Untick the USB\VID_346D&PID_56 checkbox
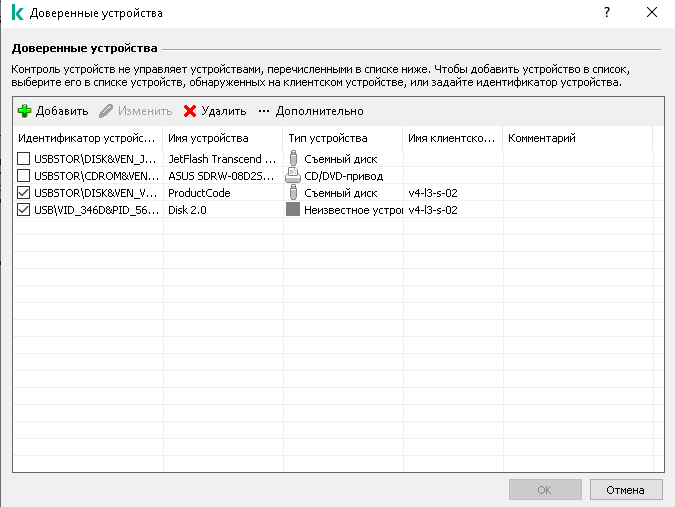The image size is (675, 507). 25,210
